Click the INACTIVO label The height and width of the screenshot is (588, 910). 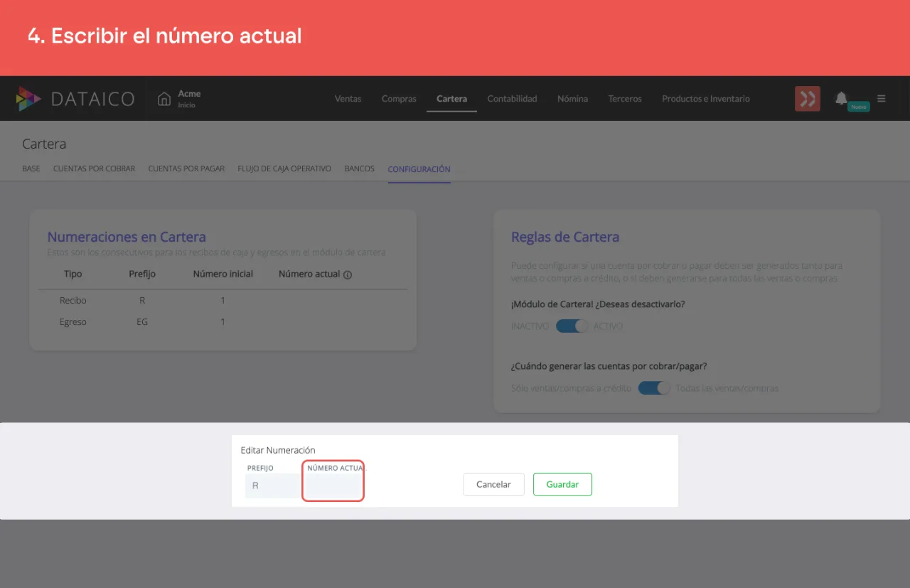tap(530, 326)
